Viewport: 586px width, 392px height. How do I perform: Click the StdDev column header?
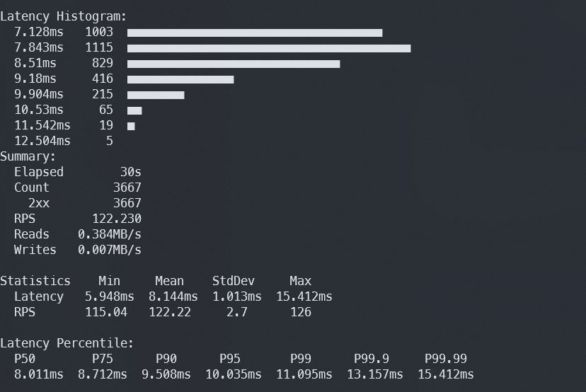(234, 281)
